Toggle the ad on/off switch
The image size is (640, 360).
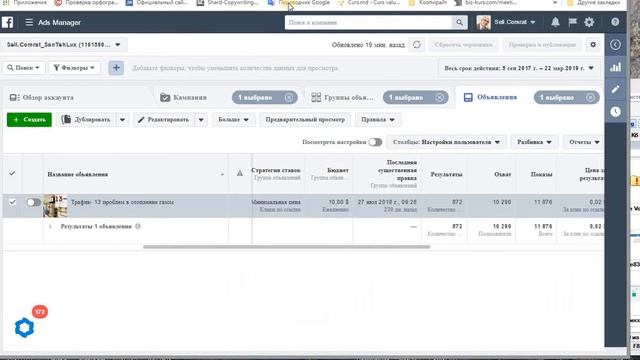pos(33,202)
